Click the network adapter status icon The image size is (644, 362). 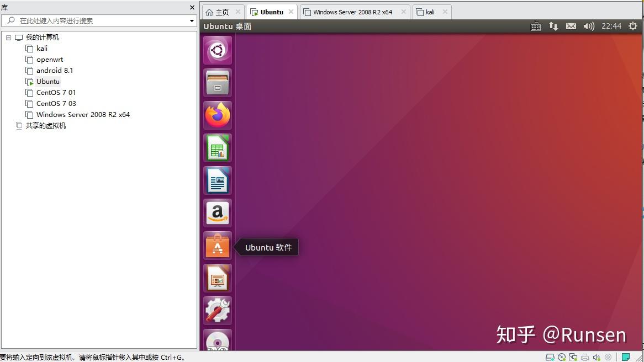pos(573,357)
